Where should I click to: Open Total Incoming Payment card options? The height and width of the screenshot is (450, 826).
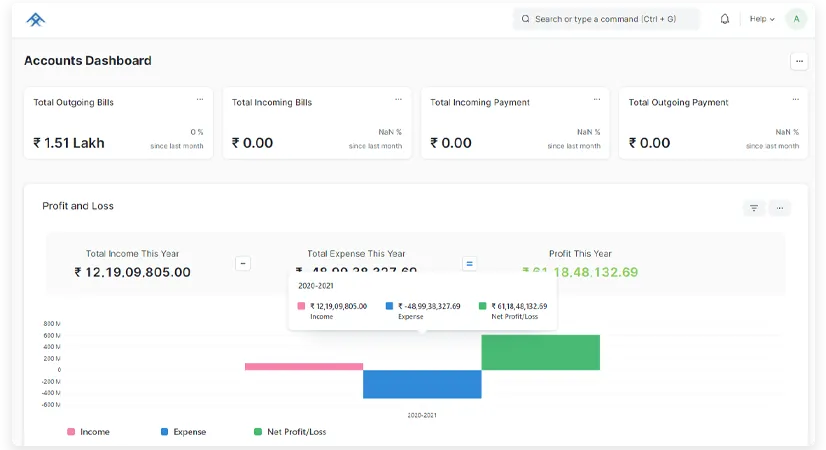pyautogui.click(x=597, y=100)
